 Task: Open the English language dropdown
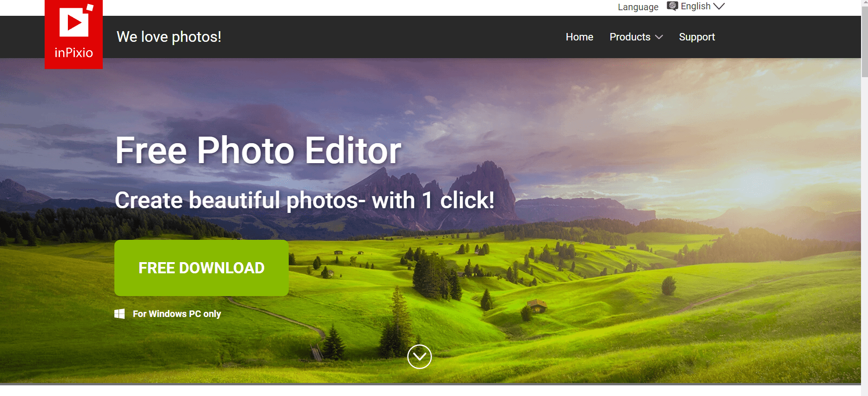pos(696,6)
